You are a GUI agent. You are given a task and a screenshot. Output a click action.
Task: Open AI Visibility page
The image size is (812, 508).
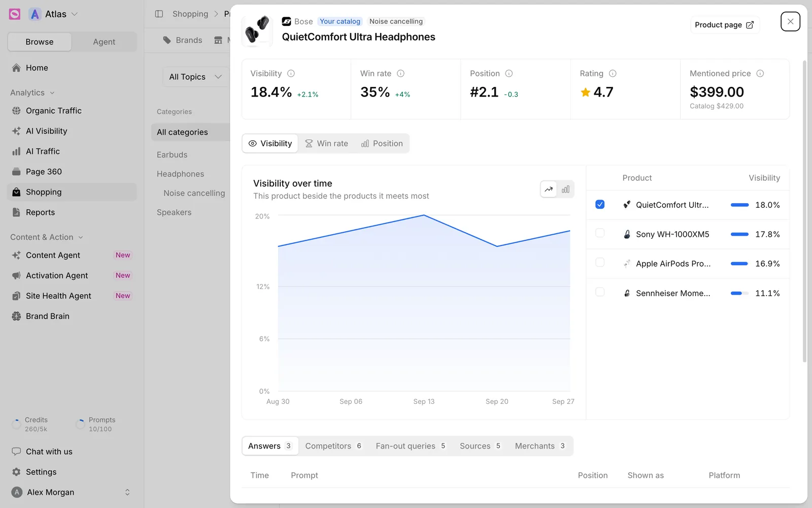pyautogui.click(x=72, y=131)
